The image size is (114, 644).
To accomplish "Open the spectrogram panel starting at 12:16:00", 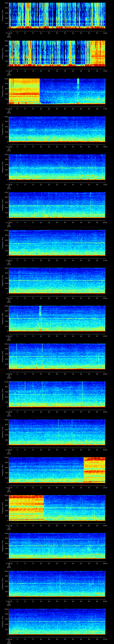I will [57, 91].
